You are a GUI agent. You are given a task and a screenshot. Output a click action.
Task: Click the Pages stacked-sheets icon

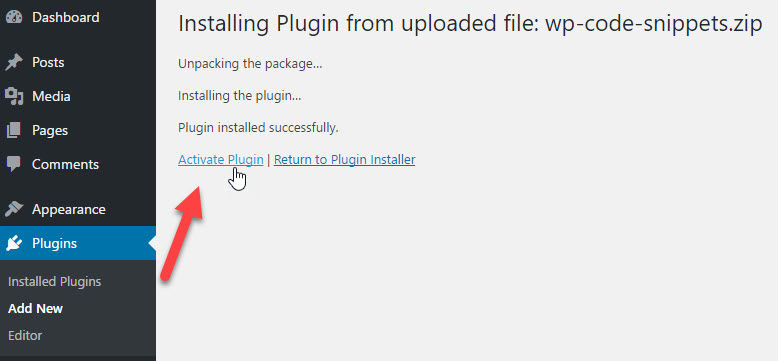click(14, 130)
